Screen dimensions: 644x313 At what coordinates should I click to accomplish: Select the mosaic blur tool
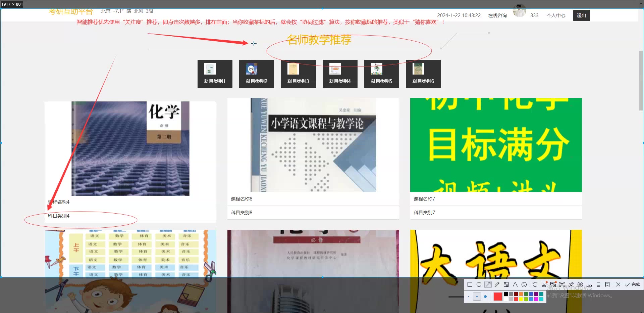coord(506,284)
